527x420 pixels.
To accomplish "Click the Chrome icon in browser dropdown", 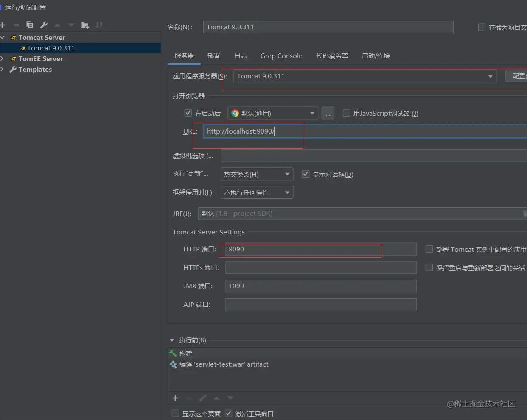I will pos(235,113).
